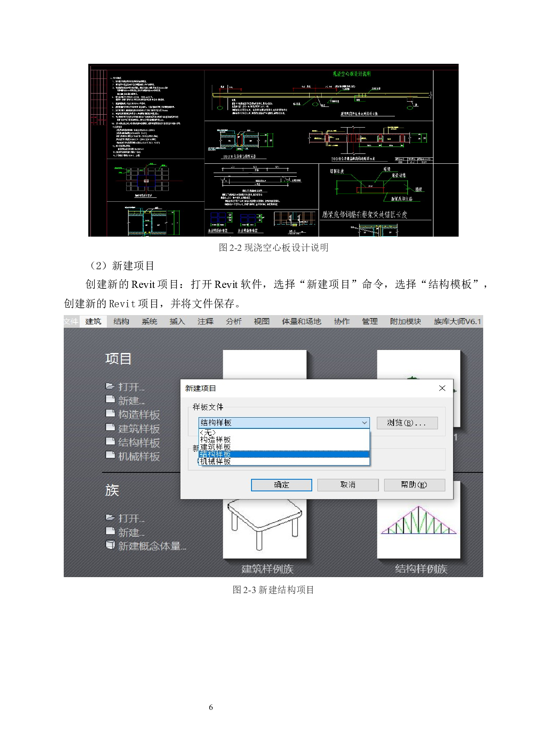The height and width of the screenshot is (756, 534).
Task: Open the 协作 ribbon tab
Action: point(342,322)
